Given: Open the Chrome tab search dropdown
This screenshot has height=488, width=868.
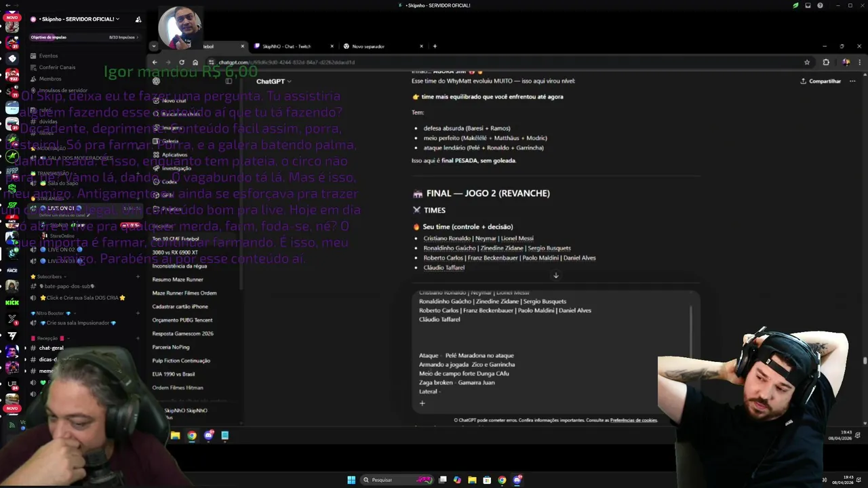Looking at the screenshot, I should point(154,46).
